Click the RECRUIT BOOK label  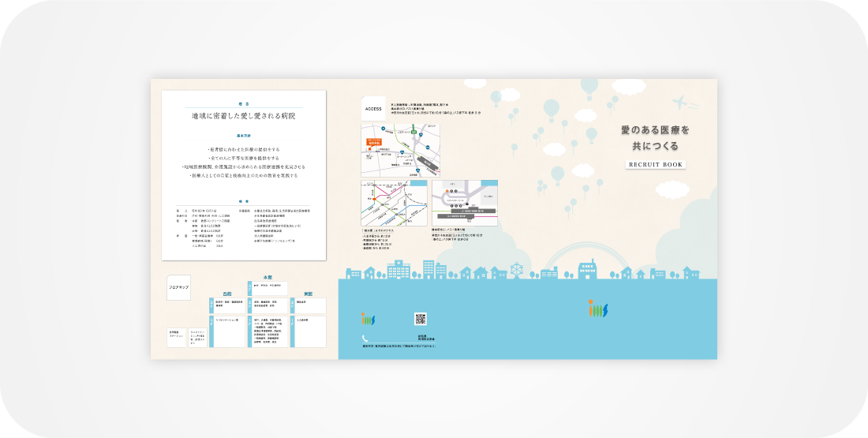655,164
